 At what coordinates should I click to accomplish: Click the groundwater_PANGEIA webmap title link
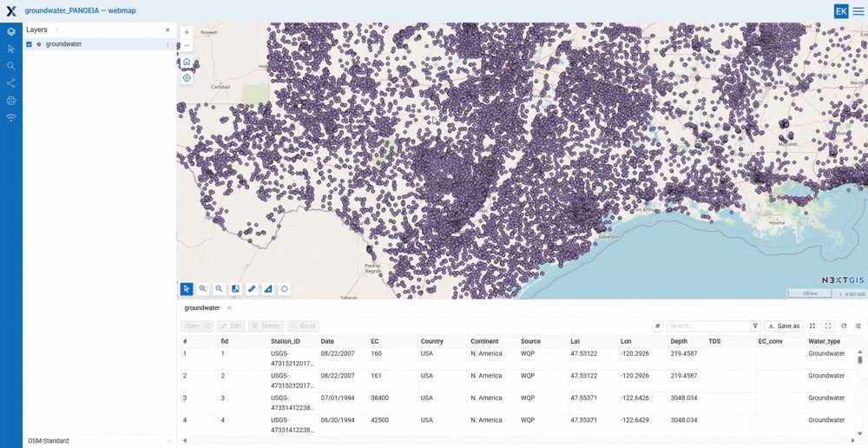(x=80, y=11)
